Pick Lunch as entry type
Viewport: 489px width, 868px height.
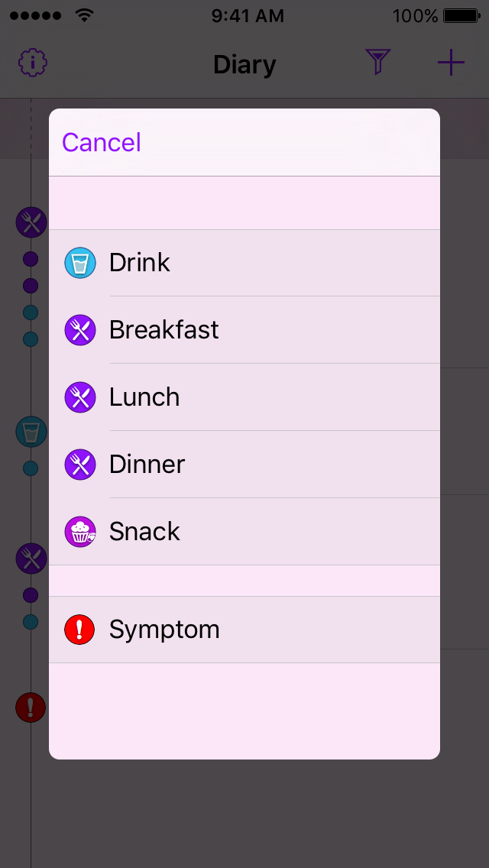(144, 397)
